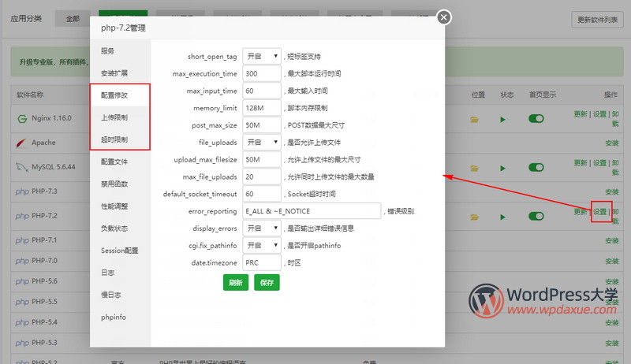Open the PHP-7.2 folder location icon
631x364 pixels.
(475, 217)
